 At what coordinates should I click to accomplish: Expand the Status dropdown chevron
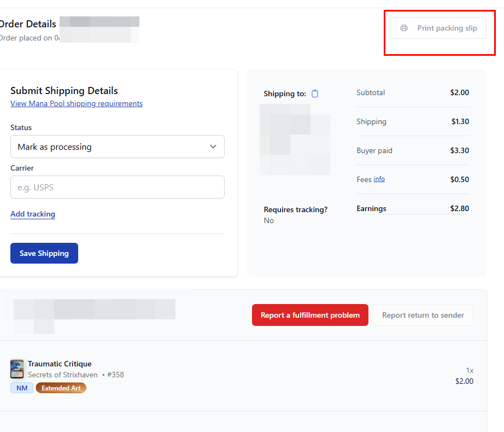[213, 147]
